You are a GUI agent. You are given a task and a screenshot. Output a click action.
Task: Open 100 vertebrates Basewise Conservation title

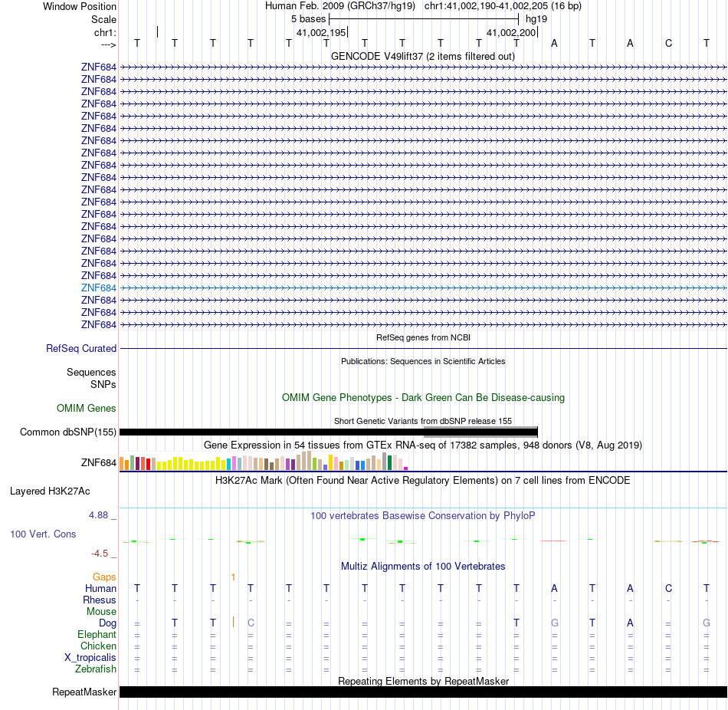pyautogui.click(x=423, y=516)
